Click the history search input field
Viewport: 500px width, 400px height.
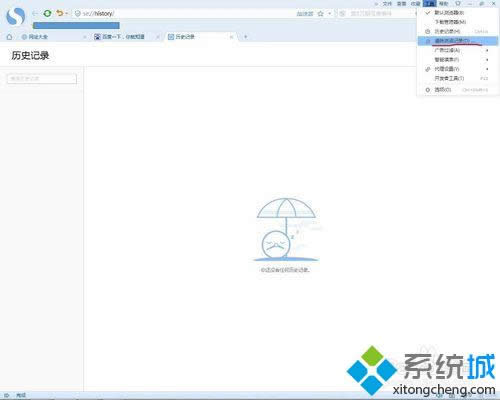(42, 79)
